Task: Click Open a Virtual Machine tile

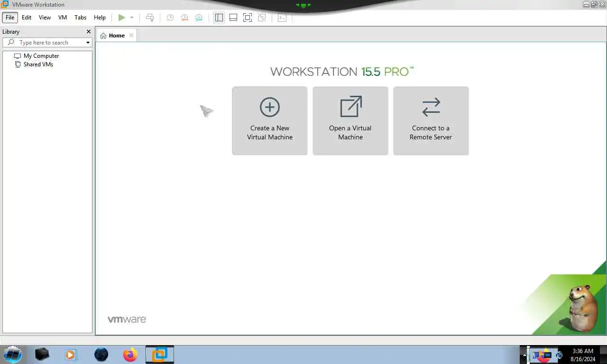Action: pos(350,120)
